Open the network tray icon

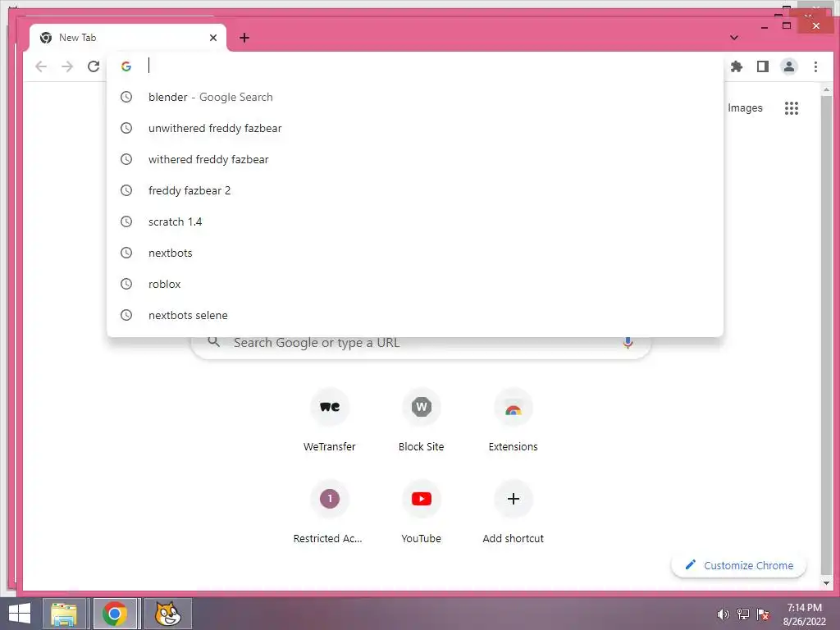coord(742,614)
